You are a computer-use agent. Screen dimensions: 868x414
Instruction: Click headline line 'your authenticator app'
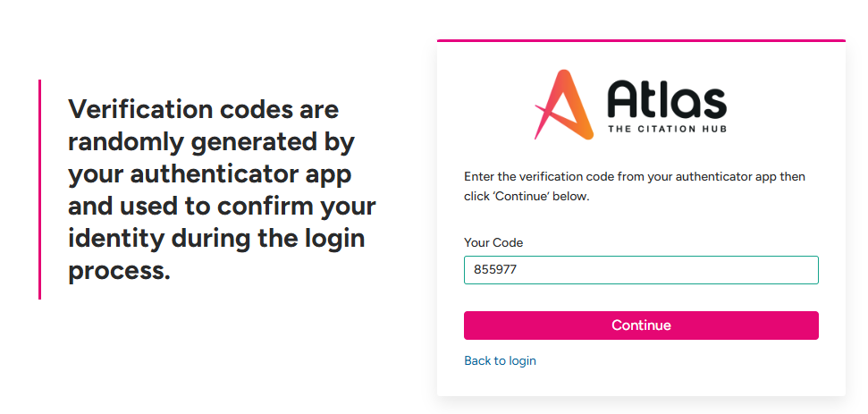coord(209,175)
